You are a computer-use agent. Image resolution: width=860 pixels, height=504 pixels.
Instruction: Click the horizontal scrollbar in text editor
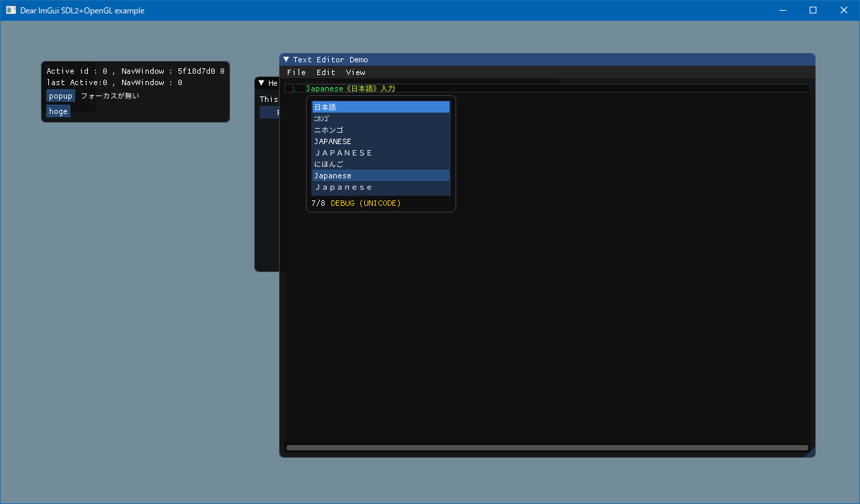pos(547,448)
